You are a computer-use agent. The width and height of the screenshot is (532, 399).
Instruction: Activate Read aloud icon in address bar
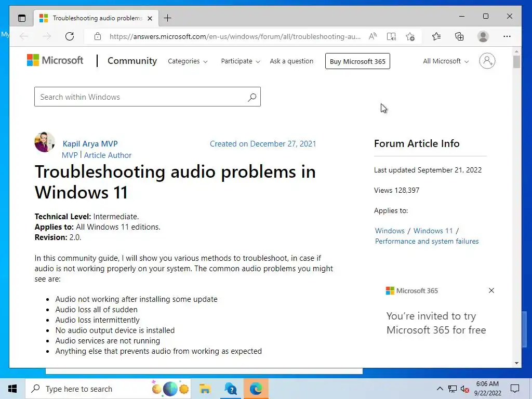pyautogui.click(x=373, y=36)
